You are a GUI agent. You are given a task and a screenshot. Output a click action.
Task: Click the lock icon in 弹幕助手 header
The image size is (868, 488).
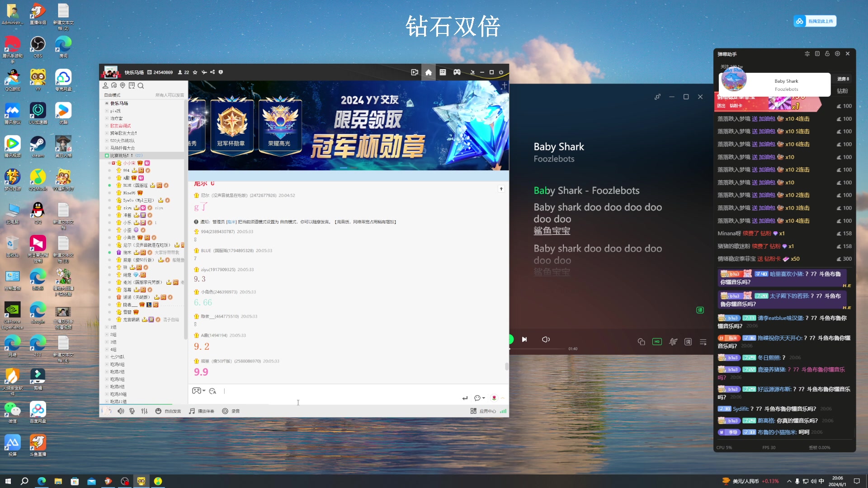pyautogui.click(x=827, y=54)
